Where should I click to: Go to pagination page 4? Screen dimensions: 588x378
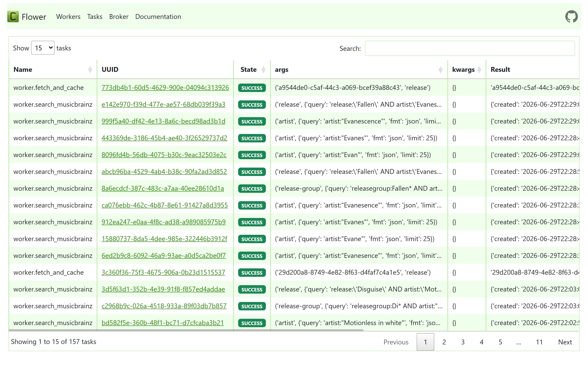coord(482,342)
